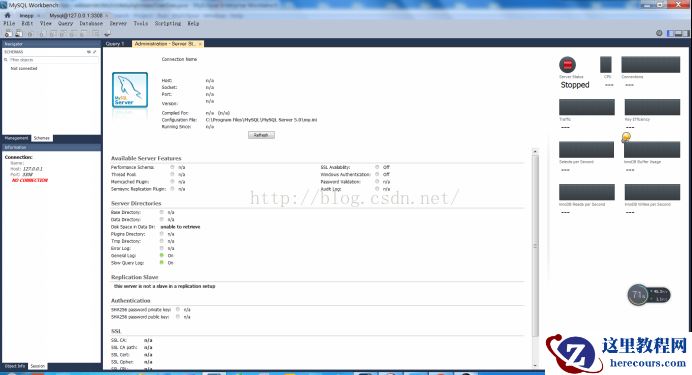The width and height of the screenshot is (692, 375).
Task: Click the create new view toolbar icon
Action: [63, 34]
